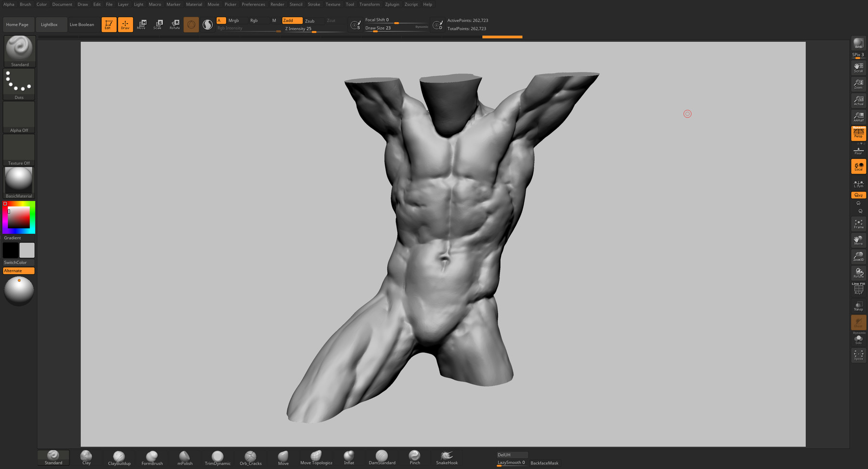Toggle Perspective mode on the right shelf
868x469 pixels.
[x=858, y=134]
